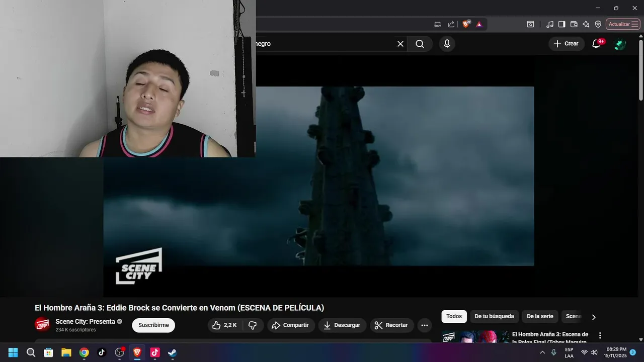Open the Brave VPN shield icon

point(598,24)
